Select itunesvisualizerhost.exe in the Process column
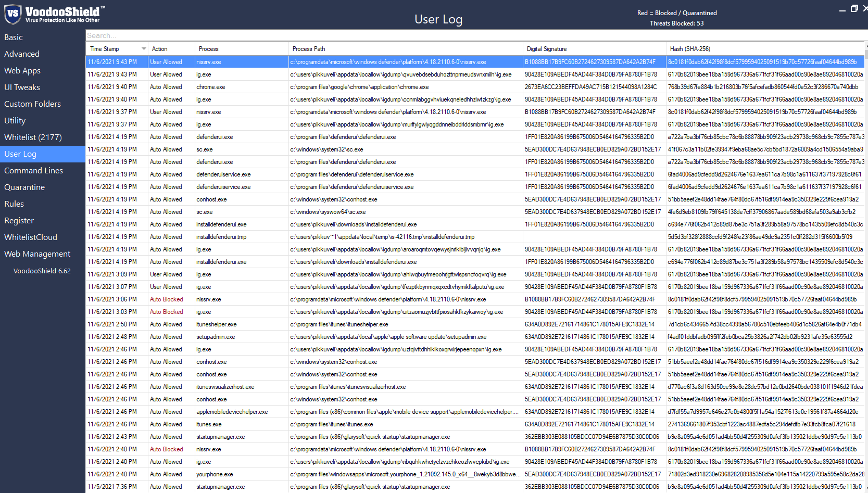Image resolution: width=868 pixels, height=493 pixels. 225,387
